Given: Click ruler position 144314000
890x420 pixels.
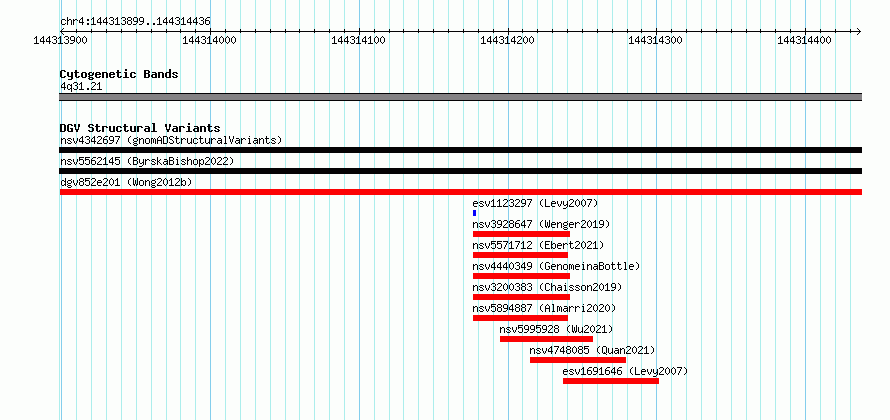Looking at the screenshot, I should 209,40.
